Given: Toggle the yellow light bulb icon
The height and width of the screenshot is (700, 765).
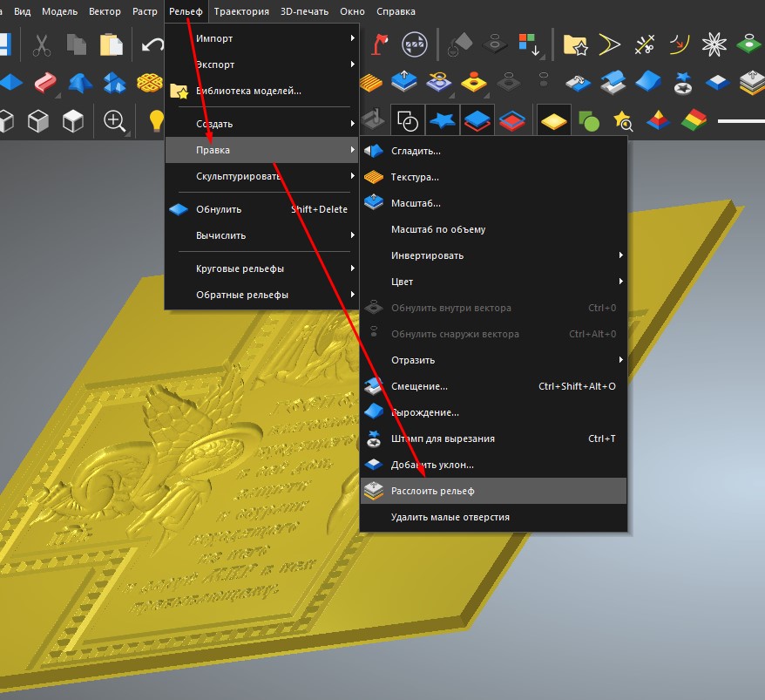Looking at the screenshot, I should pos(156,120).
